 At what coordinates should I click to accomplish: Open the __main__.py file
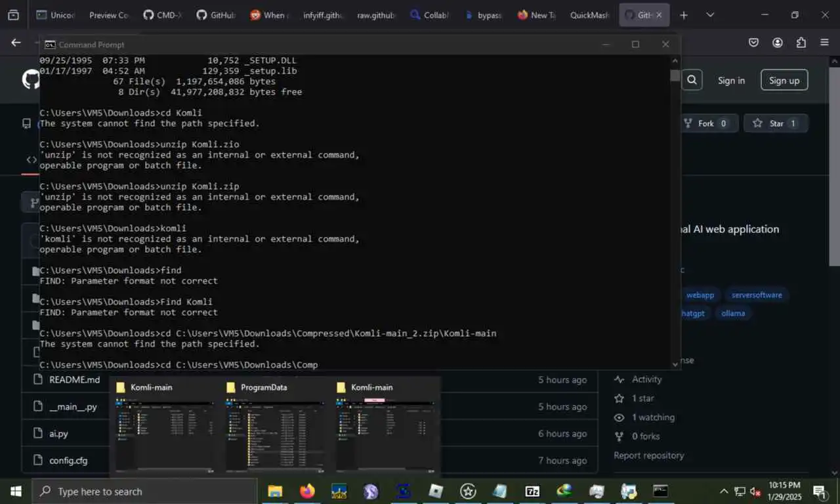click(73, 406)
